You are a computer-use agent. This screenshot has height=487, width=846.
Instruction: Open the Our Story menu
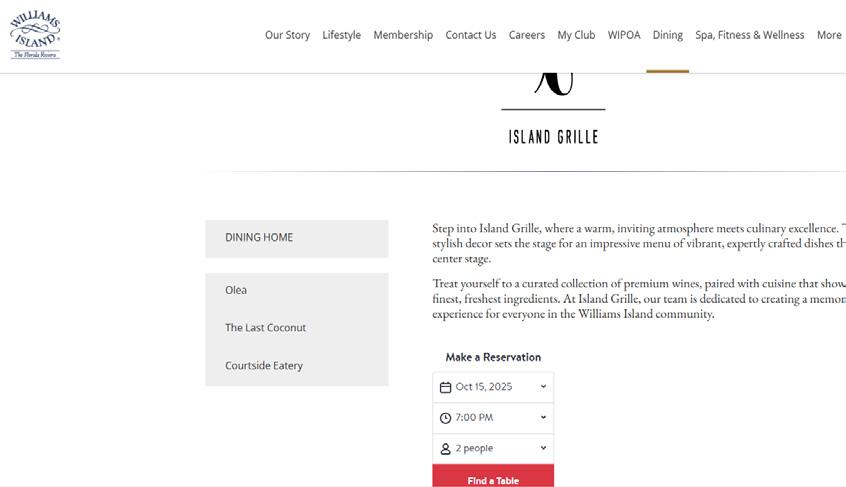point(287,35)
